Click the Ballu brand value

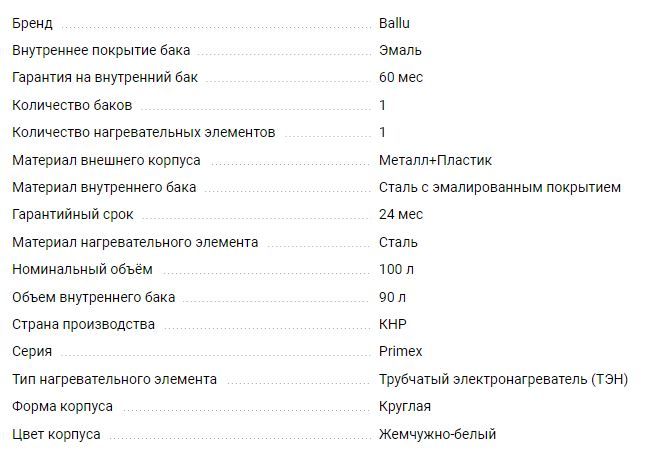[x=394, y=23]
